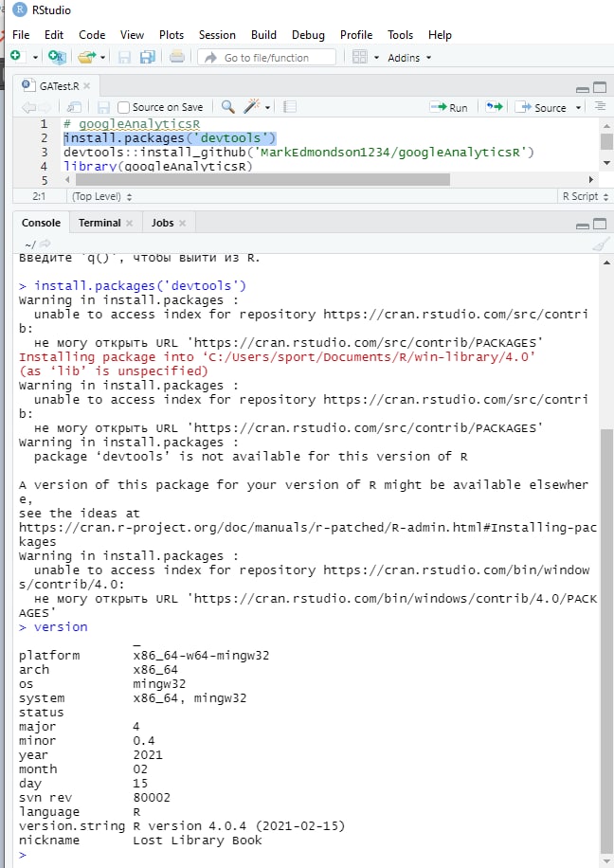Click the Re-run previous code icon
This screenshot has height=868, width=614.
(x=495, y=107)
